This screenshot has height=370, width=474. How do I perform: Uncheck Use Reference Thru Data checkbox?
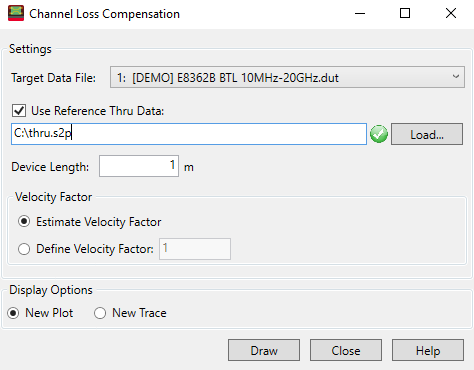click(x=19, y=111)
